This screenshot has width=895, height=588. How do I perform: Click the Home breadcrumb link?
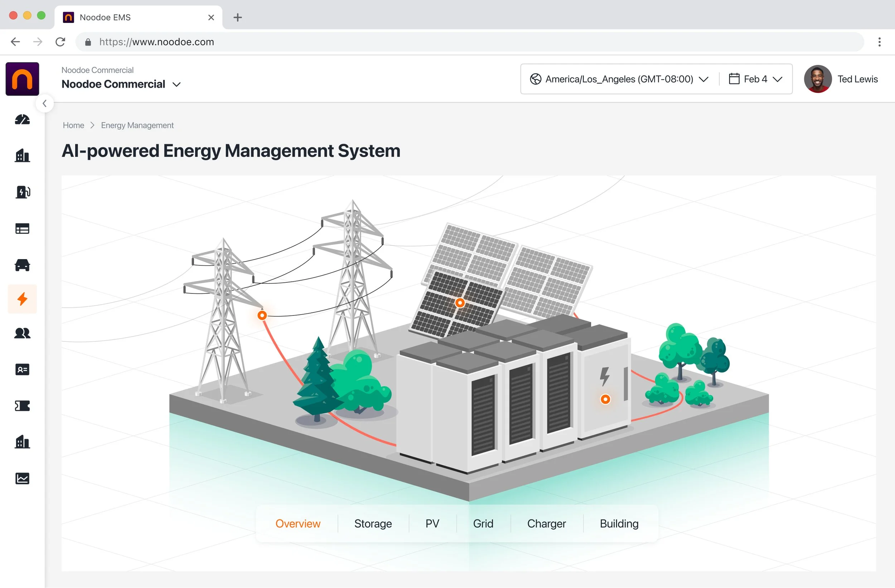(73, 125)
